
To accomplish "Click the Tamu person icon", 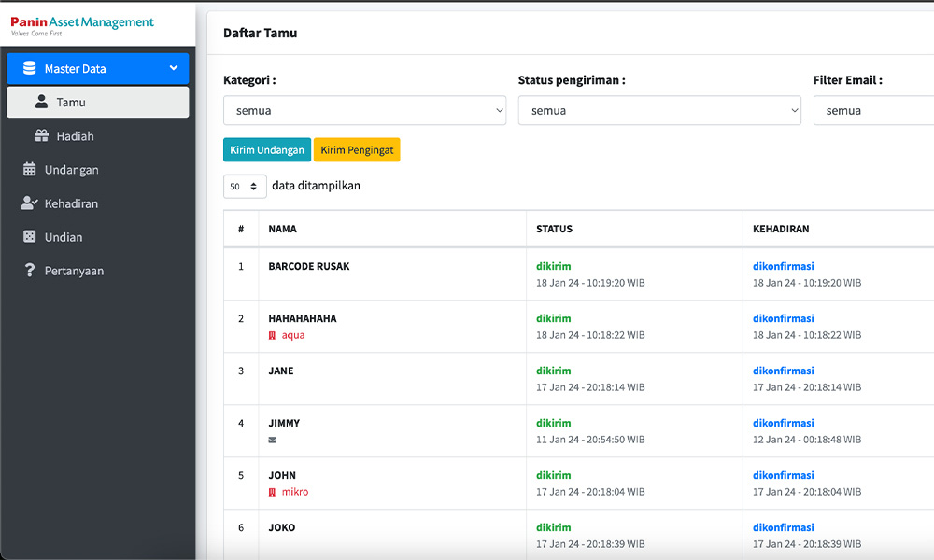I will click(41, 102).
